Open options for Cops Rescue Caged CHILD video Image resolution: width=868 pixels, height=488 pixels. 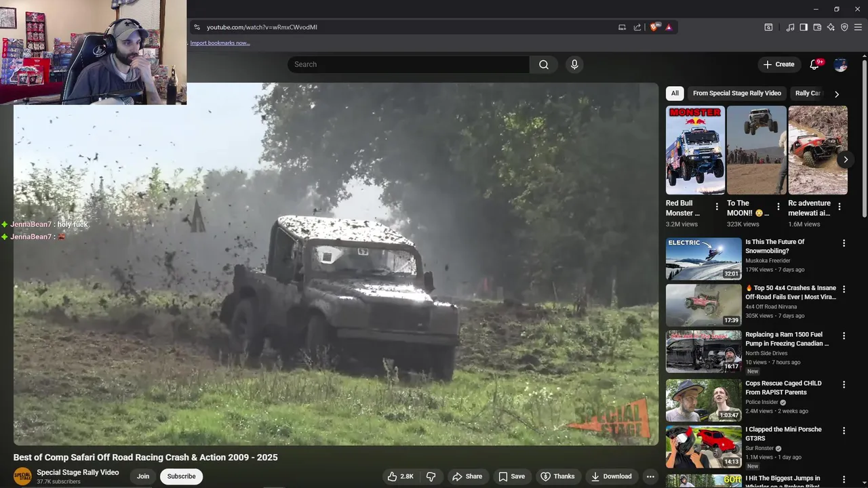(x=844, y=384)
